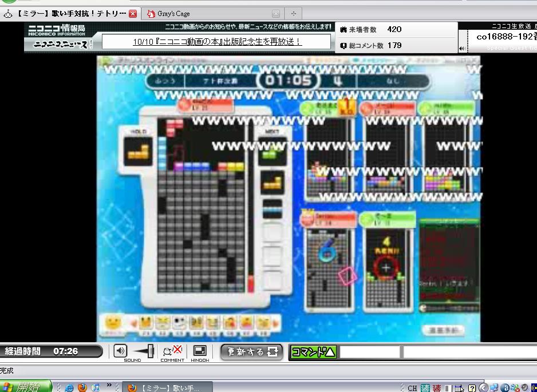Image resolution: width=537 pixels, height=392 pixels.
Task: Launch the music player quick launch icon
Action: [x=96, y=387]
